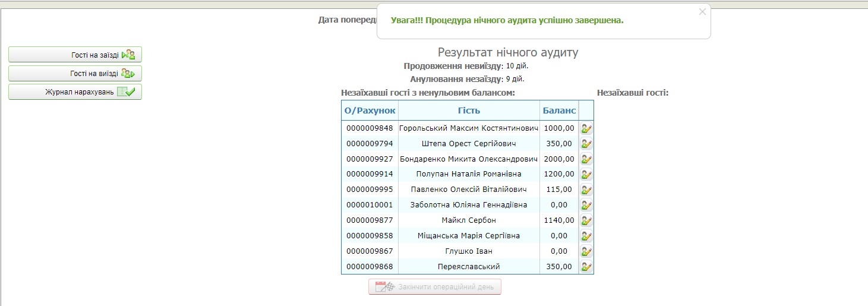The height and width of the screenshot is (306, 868).
Task: Close the night audit success notification
Action: click(702, 12)
